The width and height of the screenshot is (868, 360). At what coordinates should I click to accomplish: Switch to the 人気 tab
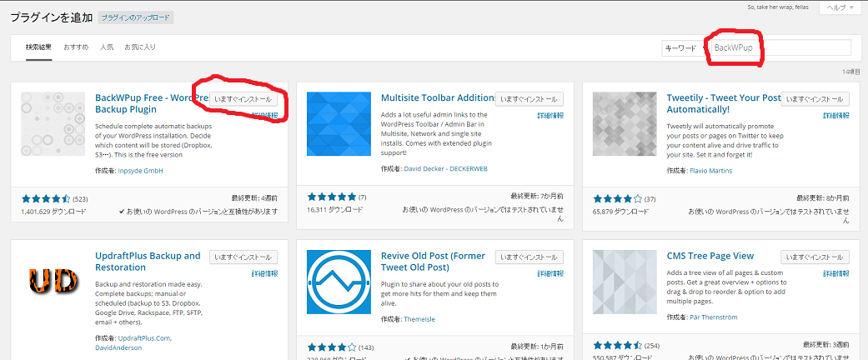click(106, 47)
